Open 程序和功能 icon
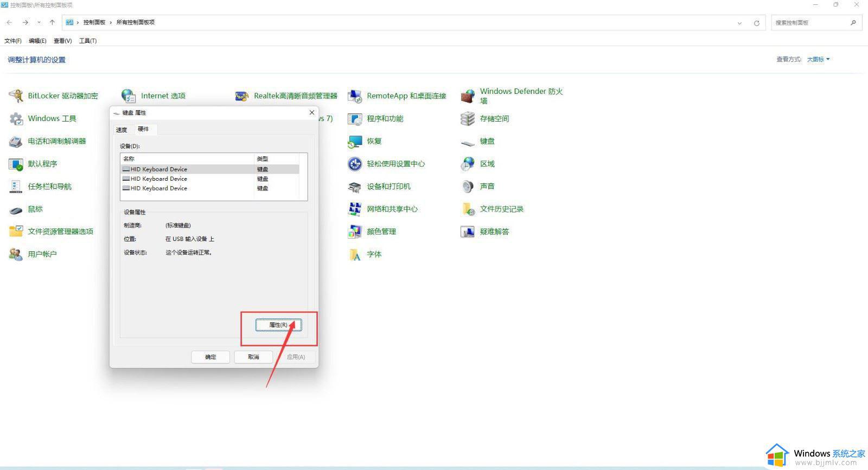 (x=355, y=118)
